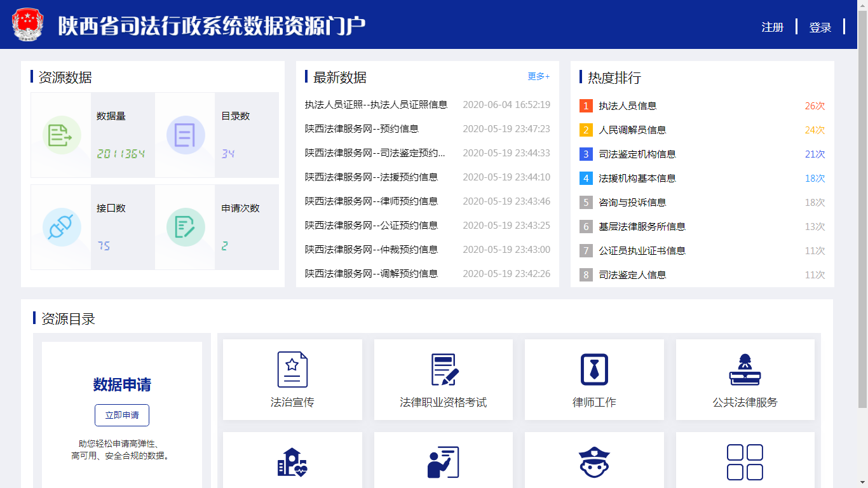Image resolution: width=868 pixels, height=488 pixels.
Task: Click rank badge 1 in 热度排行
Action: pos(586,105)
